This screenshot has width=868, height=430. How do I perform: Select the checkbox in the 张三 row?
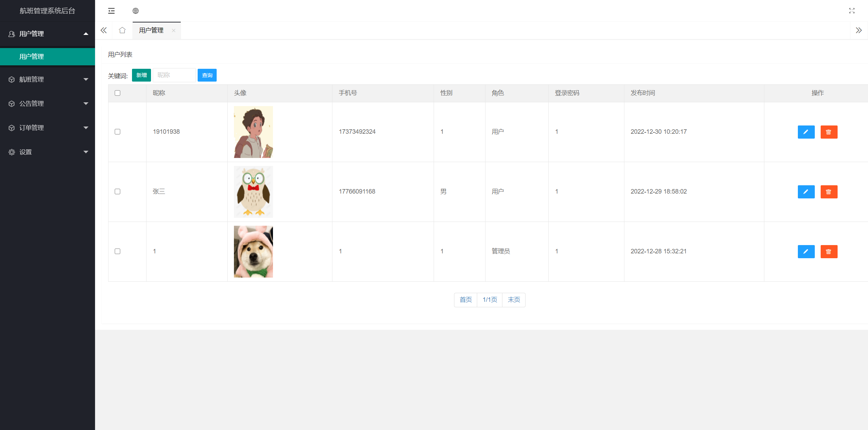(117, 191)
